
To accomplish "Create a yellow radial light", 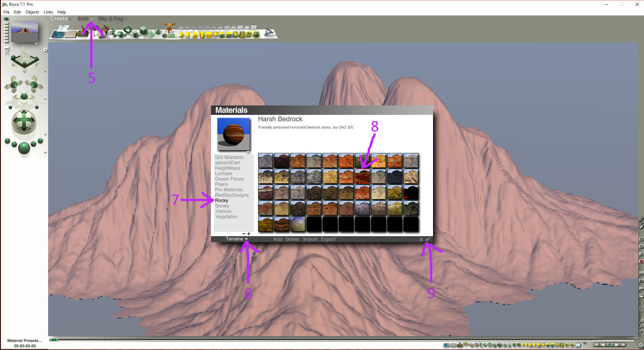I will pos(181,34).
